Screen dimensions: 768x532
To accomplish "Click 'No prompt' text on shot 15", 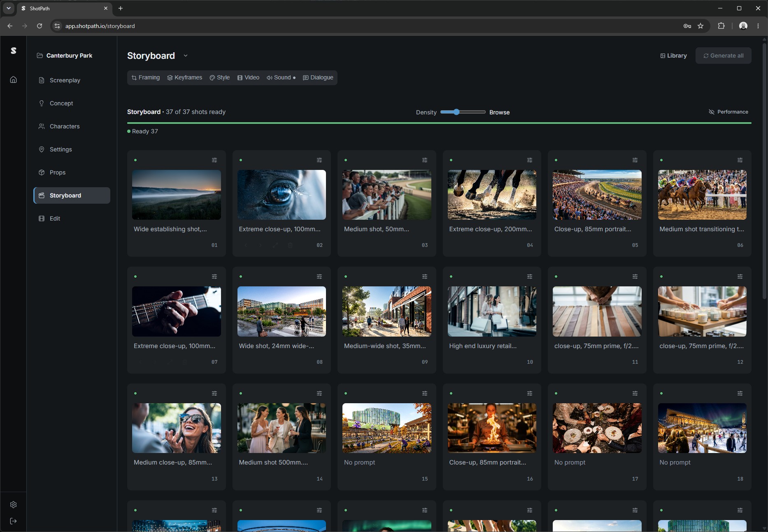I will coord(359,462).
